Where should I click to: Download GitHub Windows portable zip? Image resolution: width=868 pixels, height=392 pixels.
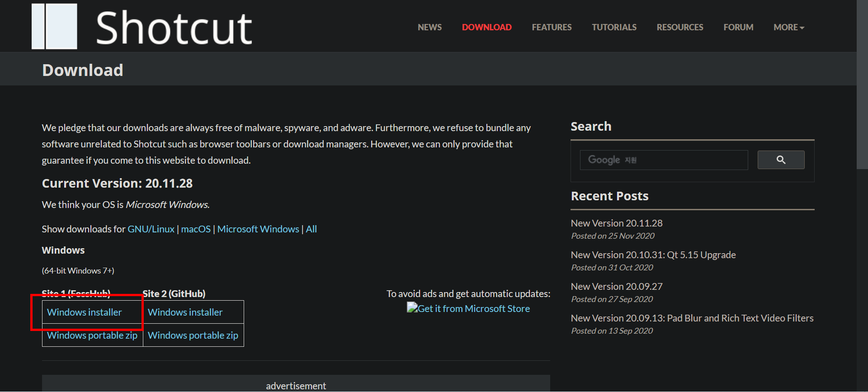pyautogui.click(x=193, y=335)
